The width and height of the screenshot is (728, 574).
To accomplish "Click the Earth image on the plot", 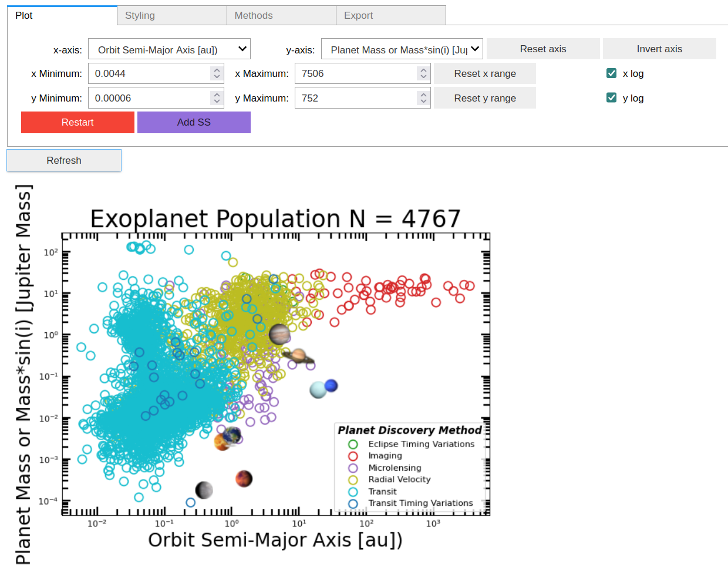I will tap(232, 434).
